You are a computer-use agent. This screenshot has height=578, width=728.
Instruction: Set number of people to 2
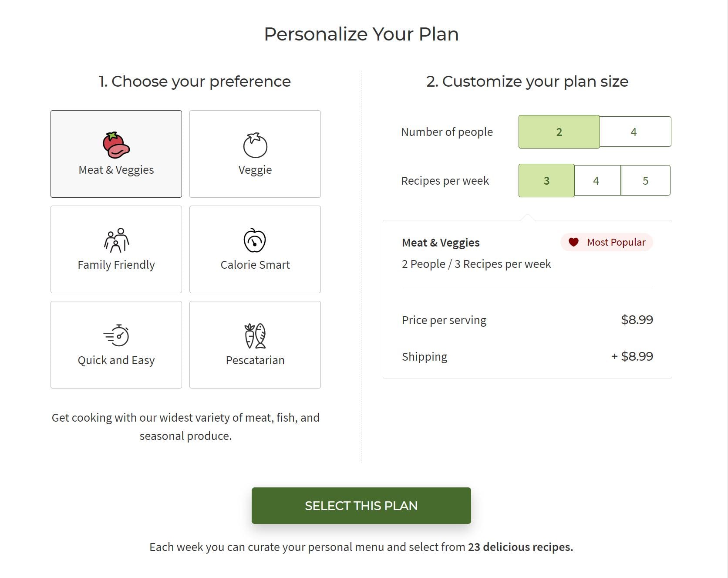coord(559,132)
